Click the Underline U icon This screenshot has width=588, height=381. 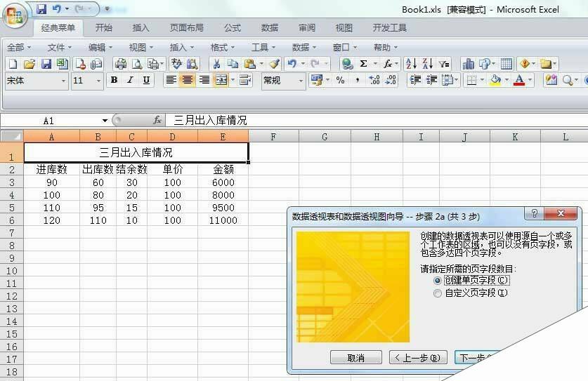click(146, 81)
